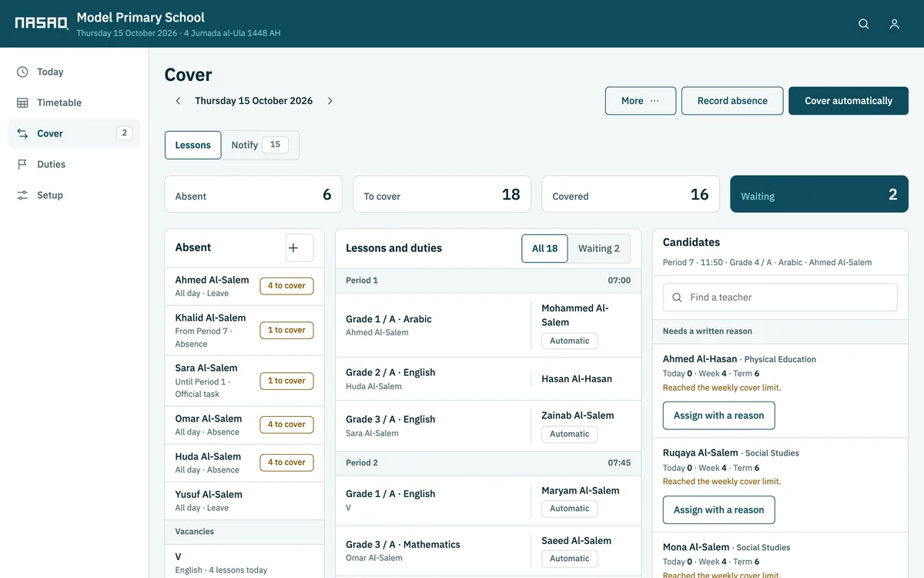Select the To cover summary card
Image resolution: width=924 pixels, height=578 pixels.
(x=442, y=194)
